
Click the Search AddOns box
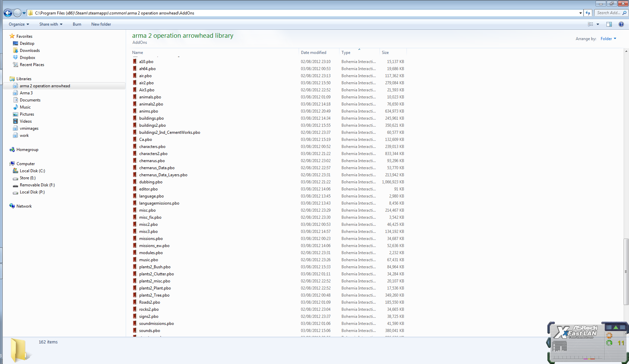coord(611,13)
